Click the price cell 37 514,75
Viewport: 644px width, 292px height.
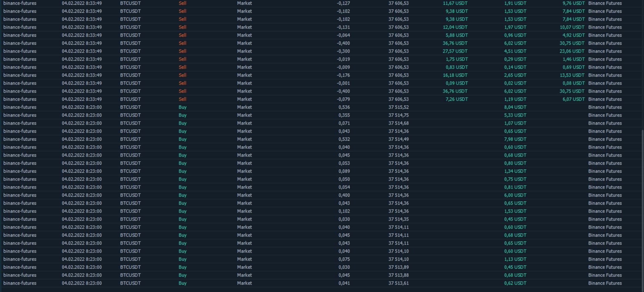[x=398, y=115]
